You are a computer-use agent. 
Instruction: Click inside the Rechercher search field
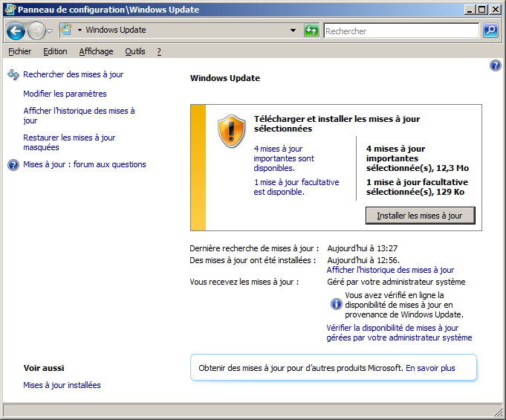[x=401, y=31]
